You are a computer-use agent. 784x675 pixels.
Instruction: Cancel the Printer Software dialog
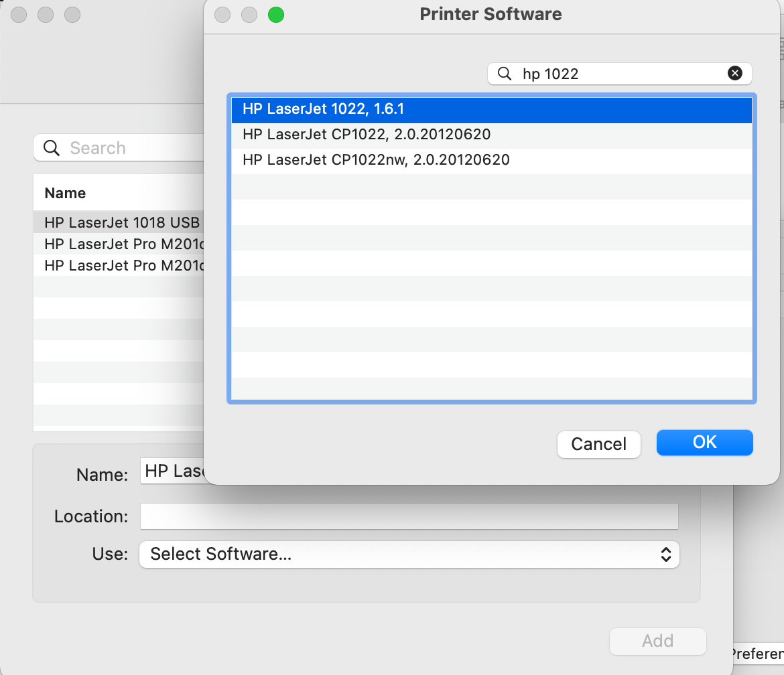pyautogui.click(x=598, y=444)
